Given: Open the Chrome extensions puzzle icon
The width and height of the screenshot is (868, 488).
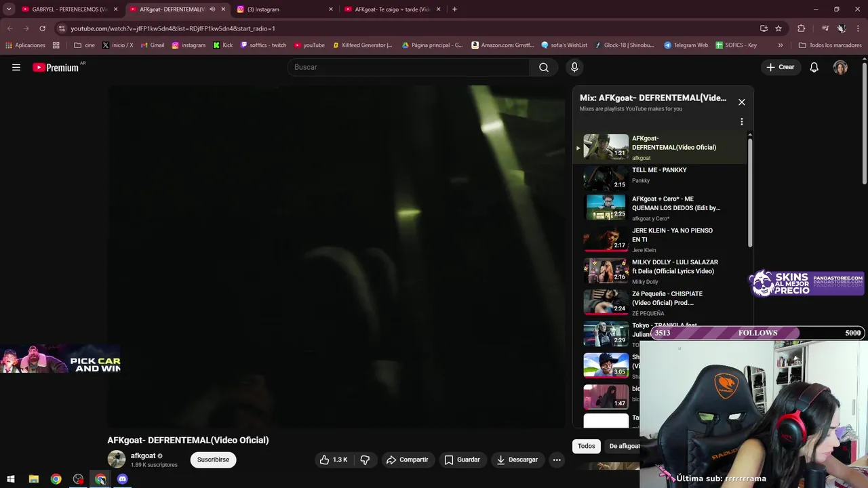Looking at the screenshot, I should [x=801, y=28].
